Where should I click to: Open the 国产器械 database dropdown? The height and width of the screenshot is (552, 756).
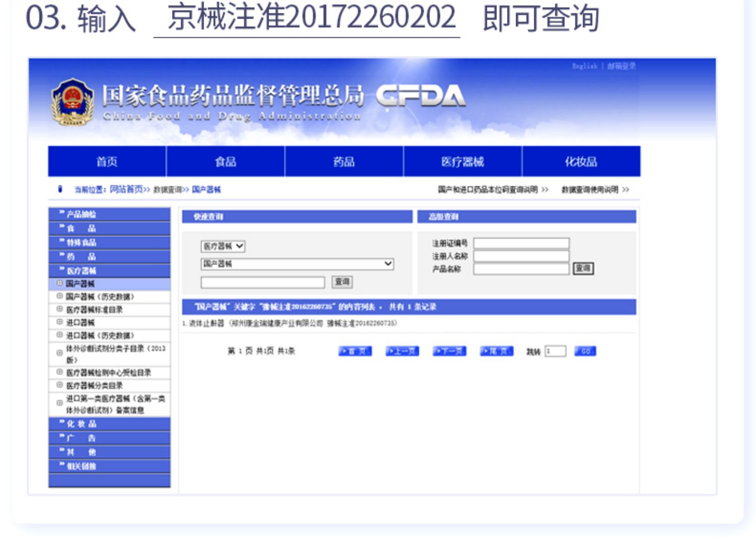click(x=297, y=264)
